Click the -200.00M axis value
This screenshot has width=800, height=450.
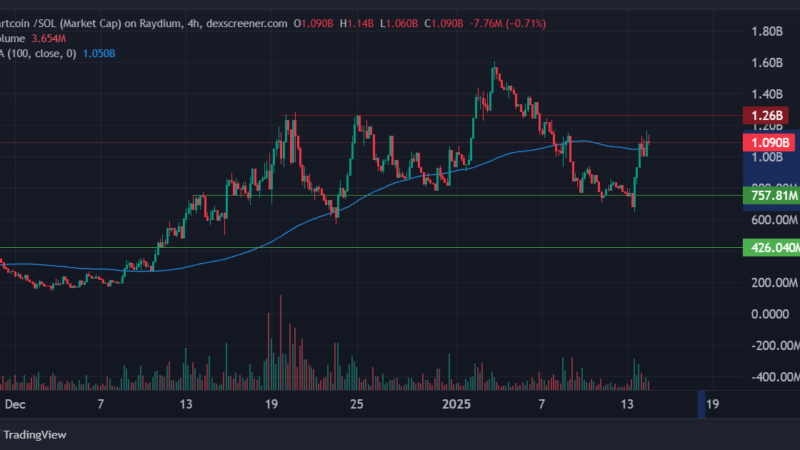coord(776,345)
